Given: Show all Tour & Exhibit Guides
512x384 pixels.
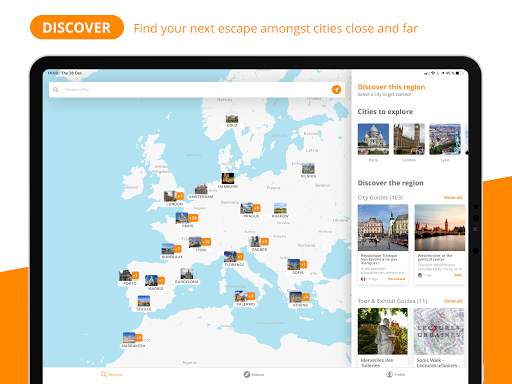Looking at the screenshot, I should pos(453,301).
